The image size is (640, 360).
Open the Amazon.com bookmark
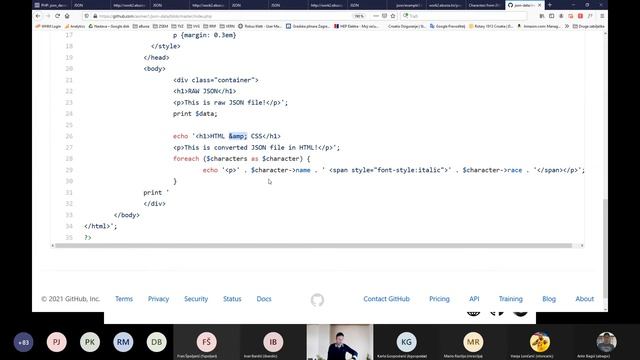[x=539, y=26]
